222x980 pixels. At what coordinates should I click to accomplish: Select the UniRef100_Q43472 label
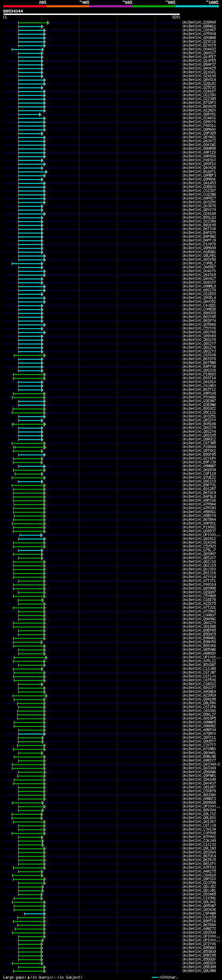tap(199, 141)
